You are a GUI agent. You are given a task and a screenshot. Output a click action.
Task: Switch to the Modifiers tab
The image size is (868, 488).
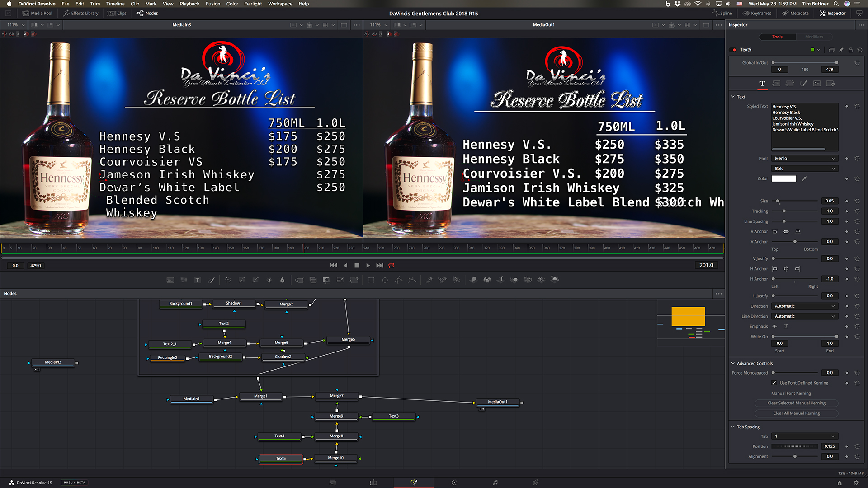[x=814, y=37]
